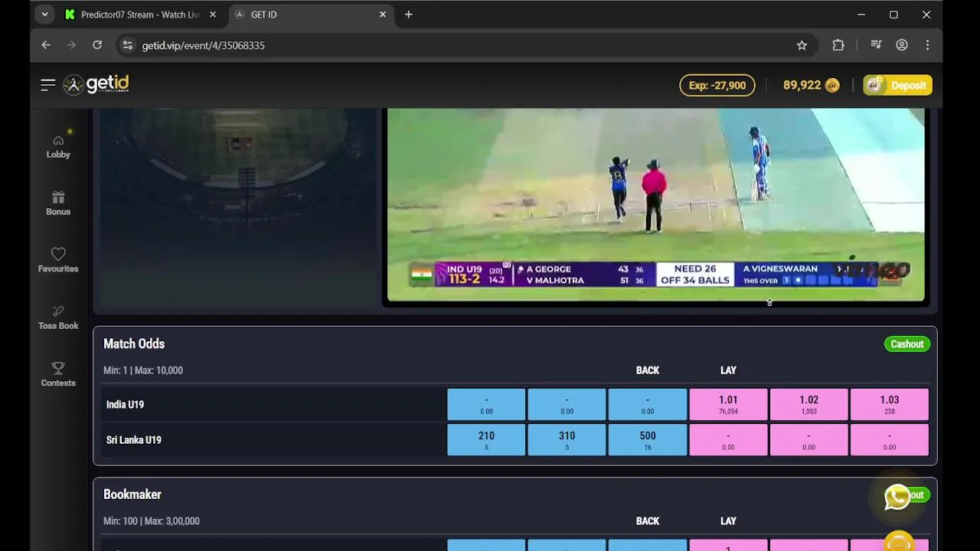Click the WhatsApp chat icon
Screen dimensions: 980x551
click(x=897, y=497)
